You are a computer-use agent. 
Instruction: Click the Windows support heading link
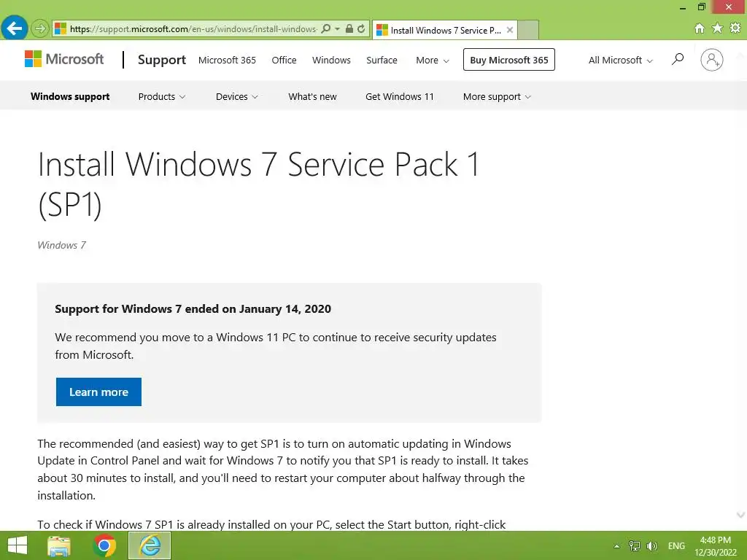pyautogui.click(x=70, y=97)
